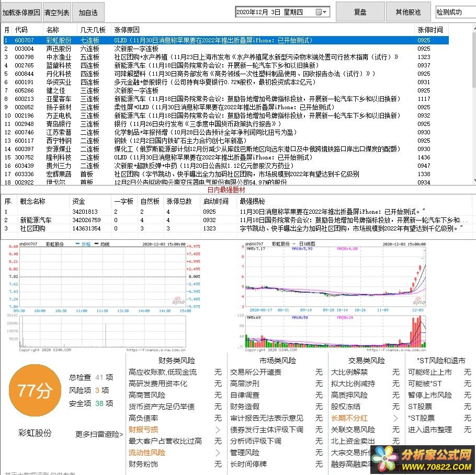The width and height of the screenshot is (476, 475).
Task: Expand the 流动性风险 arrow
Action: click(218, 453)
